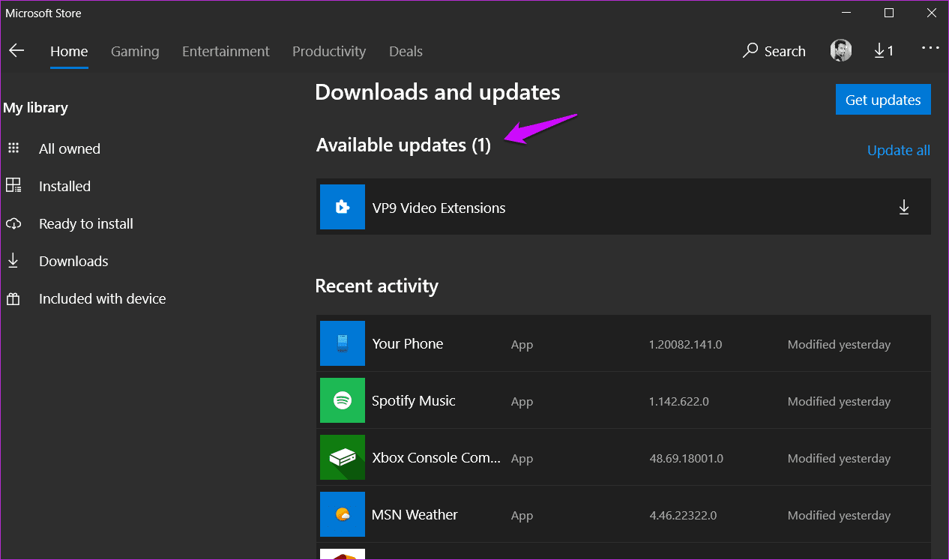Click Modified yesterday in the Your Phone row

point(839,345)
